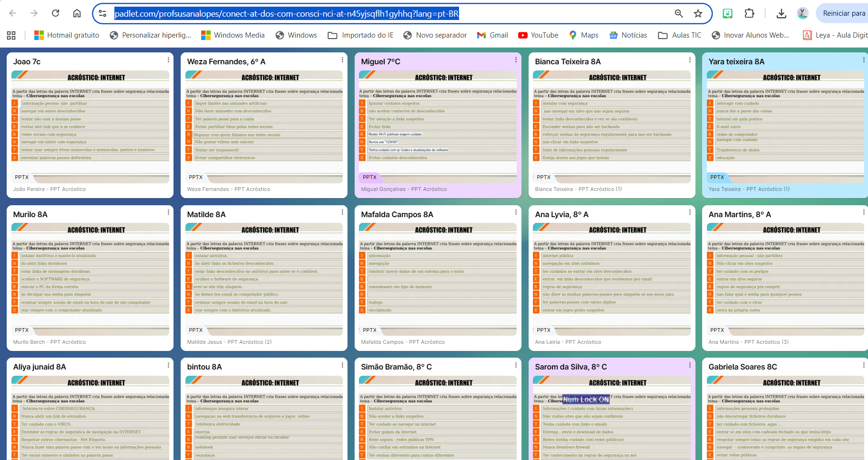Open three-dot menu on Joao 7c post
The height and width of the screenshot is (460, 868).
(168, 60)
